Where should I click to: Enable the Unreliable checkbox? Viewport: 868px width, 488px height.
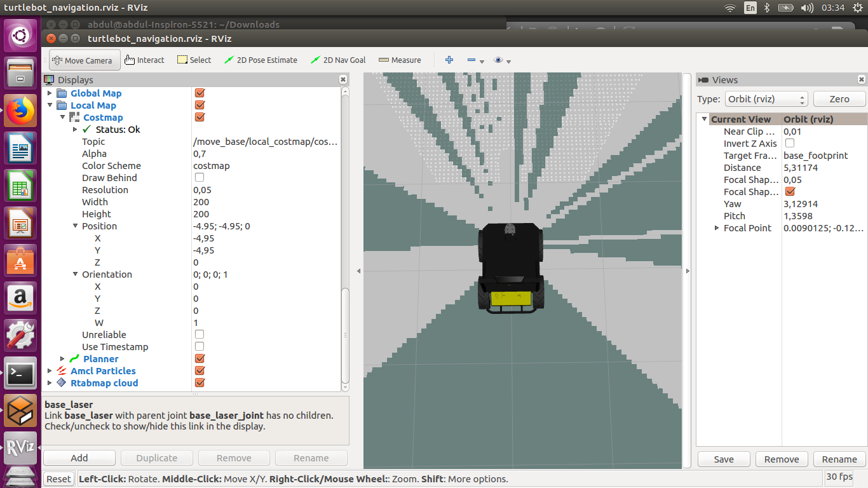point(200,335)
